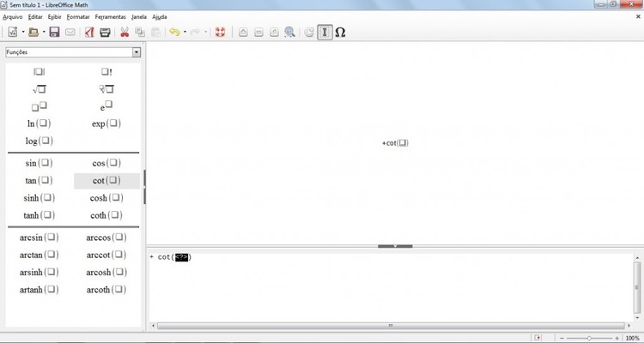Click the status bar zoom-in plus
This screenshot has width=644, height=343.
(x=617, y=338)
